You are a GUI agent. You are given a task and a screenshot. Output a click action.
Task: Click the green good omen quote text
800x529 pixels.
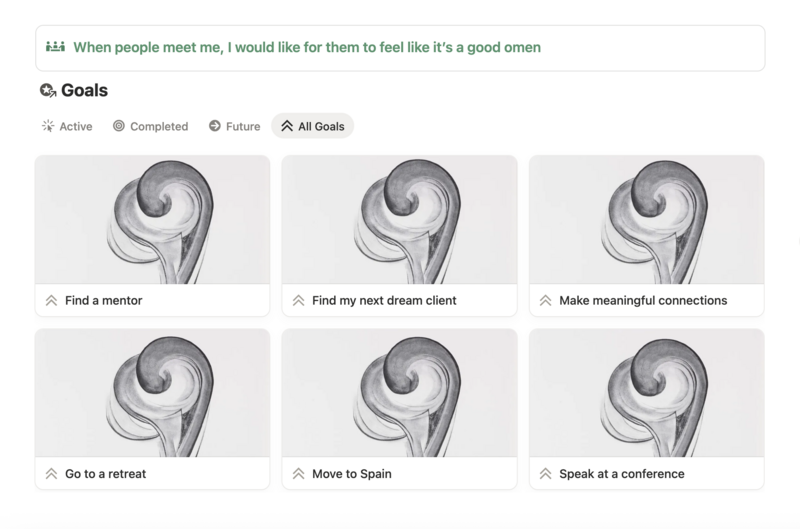pyautogui.click(x=307, y=47)
